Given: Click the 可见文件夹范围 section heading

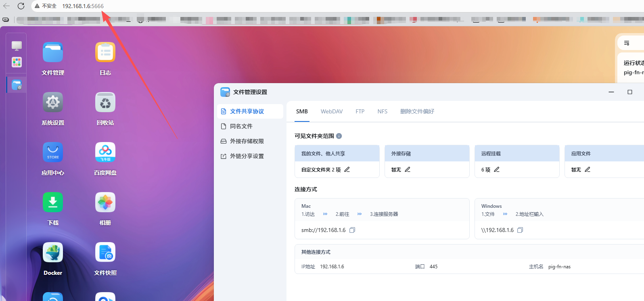Looking at the screenshot, I should pyautogui.click(x=314, y=136).
